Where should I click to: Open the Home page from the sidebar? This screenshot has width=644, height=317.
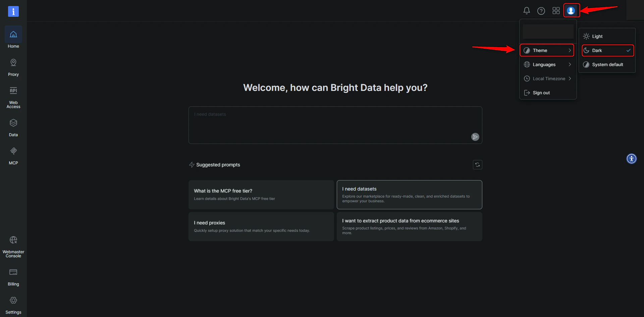[x=13, y=38]
